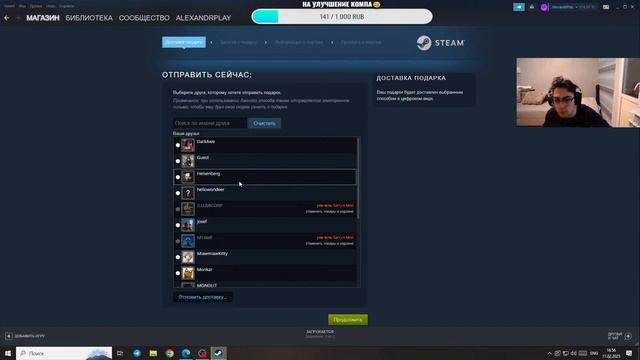Select the Heisenberg friend radio button
Image resolution: width=640 pixels, height=360 pixels.
tap(178, 177)
